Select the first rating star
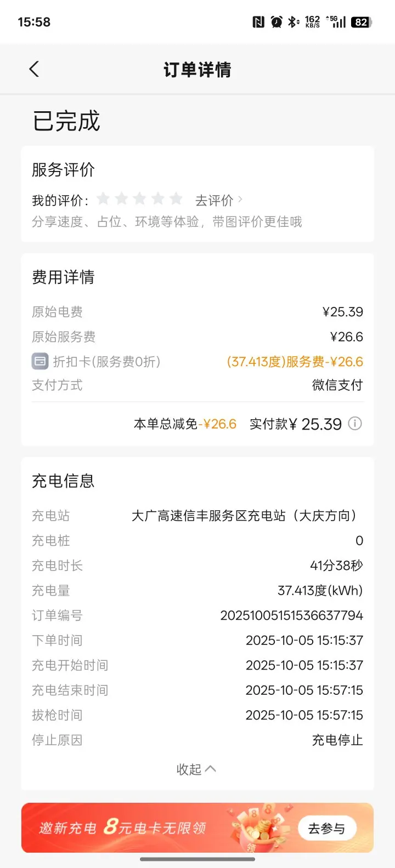The width and height of the screenshot is (395, 868). tap(103, 198)
